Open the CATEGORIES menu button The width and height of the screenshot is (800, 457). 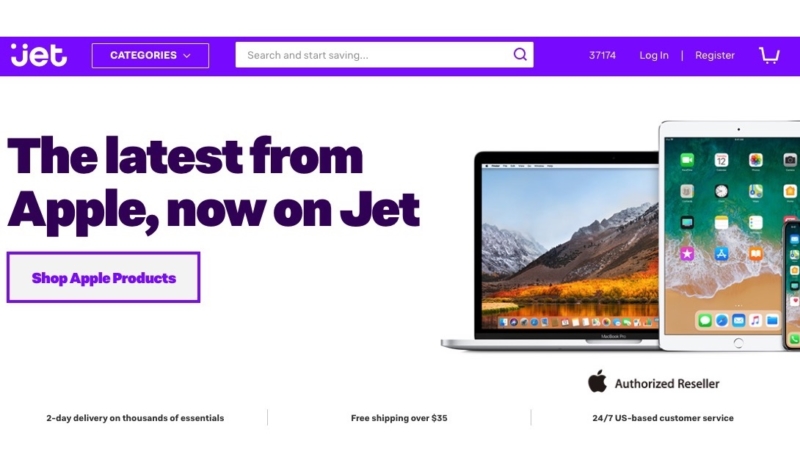(150, 55)
